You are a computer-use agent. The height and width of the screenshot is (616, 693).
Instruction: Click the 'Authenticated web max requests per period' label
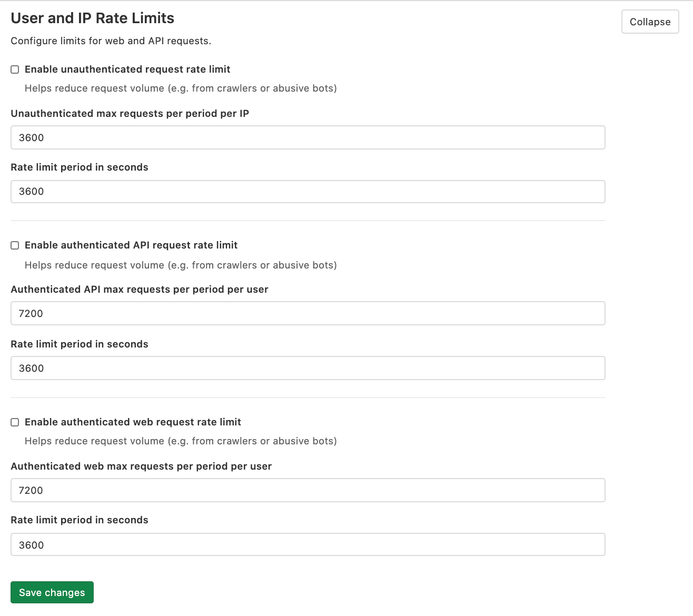(x=142, y=466)
